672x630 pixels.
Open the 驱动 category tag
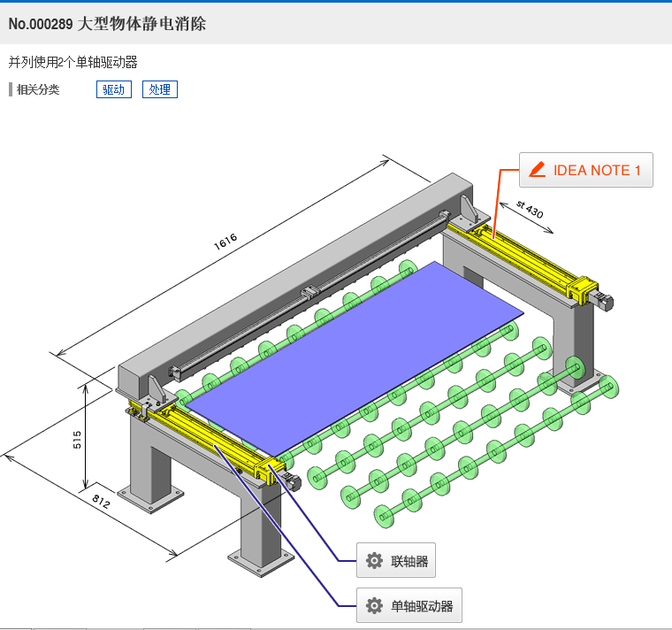tap(113, 89)
